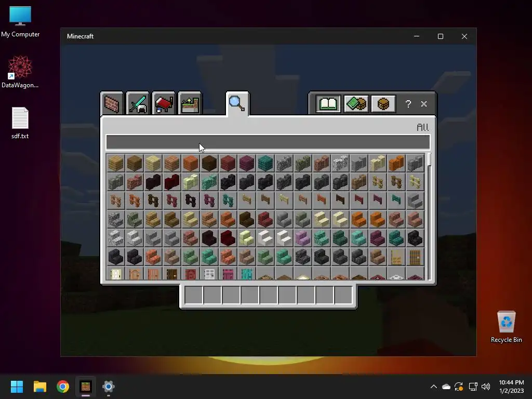Select the My Computer desktop icon

(20, 22)
